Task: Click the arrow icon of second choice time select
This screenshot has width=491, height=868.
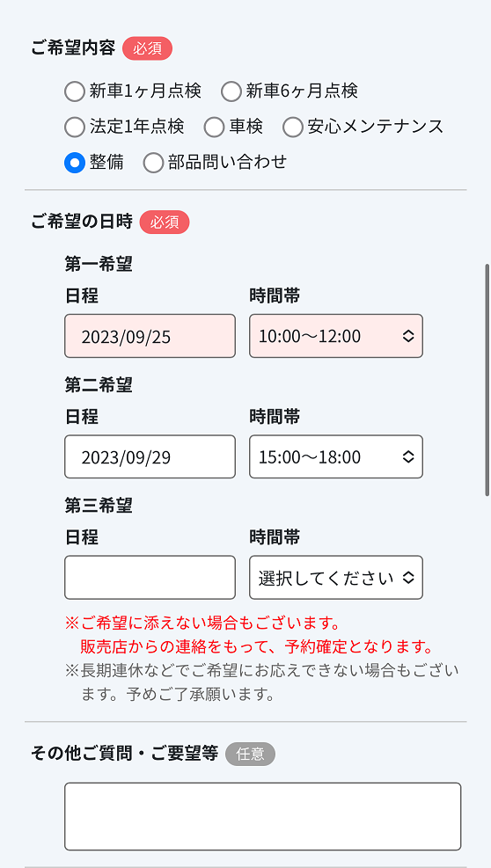Action: [408, 456]
